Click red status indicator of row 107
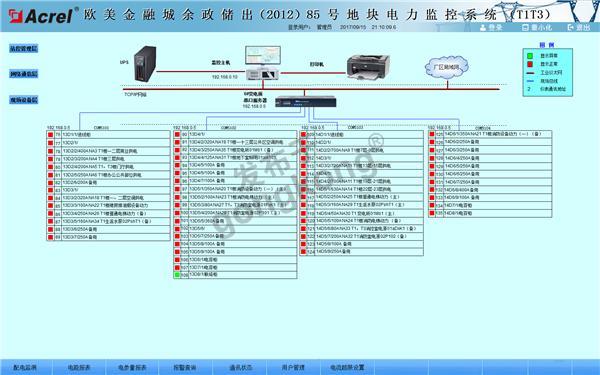 tap(177, 267)
